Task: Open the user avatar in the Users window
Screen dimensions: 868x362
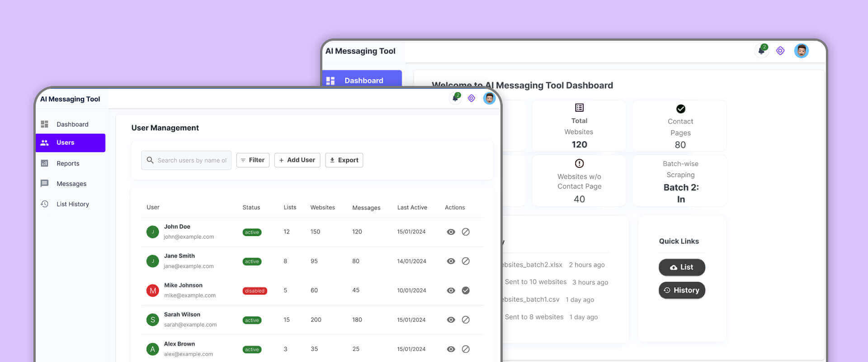Action: point(489,98)
